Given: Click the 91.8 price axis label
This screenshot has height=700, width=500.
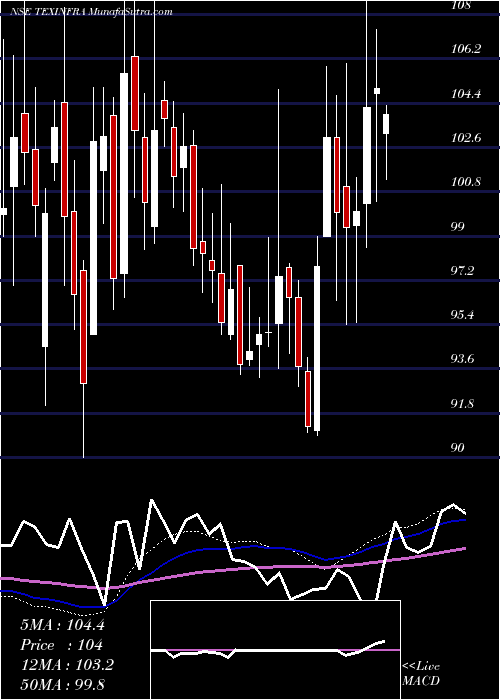Looking at the screenshot, I should [x=462, y=404].
